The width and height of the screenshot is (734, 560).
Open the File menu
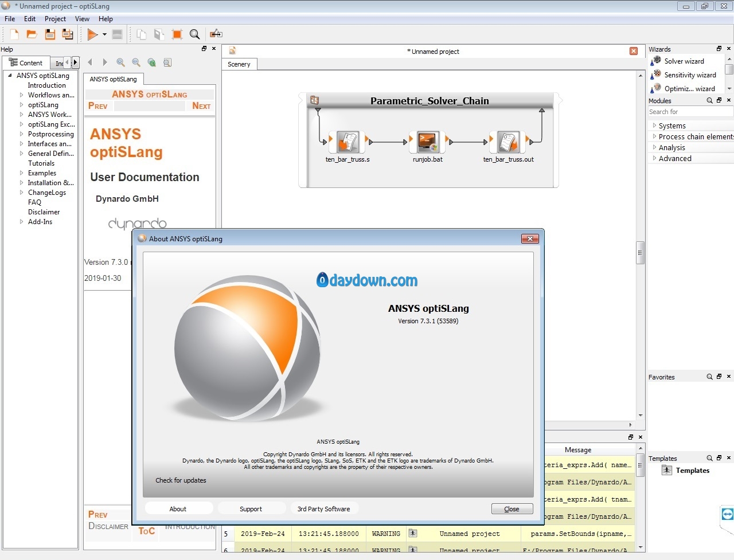[x=10, y=19]
